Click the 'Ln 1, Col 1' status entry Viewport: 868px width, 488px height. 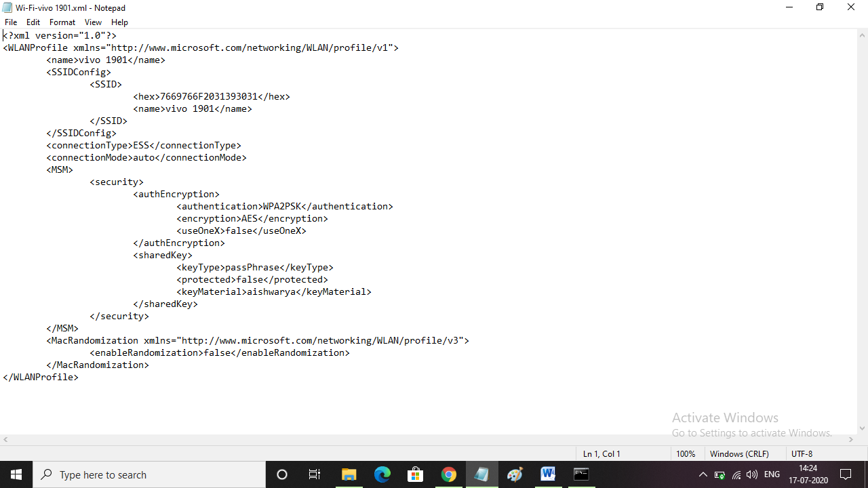[601, 453]
